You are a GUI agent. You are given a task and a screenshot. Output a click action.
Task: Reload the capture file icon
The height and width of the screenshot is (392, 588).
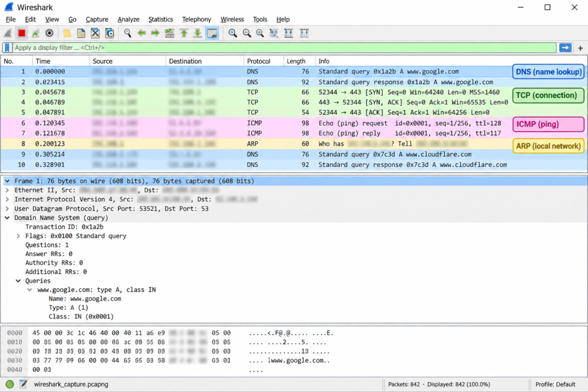pos(110,33)
